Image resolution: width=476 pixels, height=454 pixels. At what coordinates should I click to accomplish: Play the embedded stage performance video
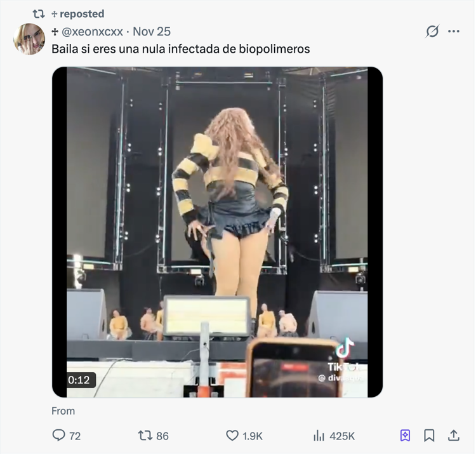click(217, 232)
